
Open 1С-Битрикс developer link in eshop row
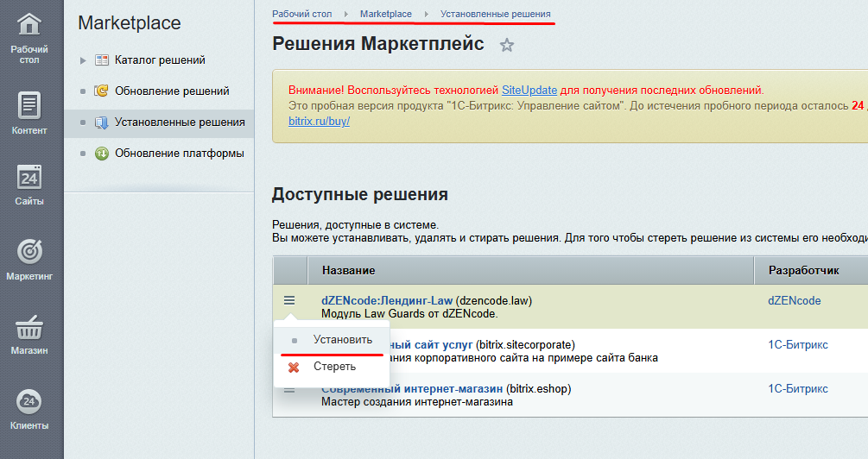tap(798, 389)
